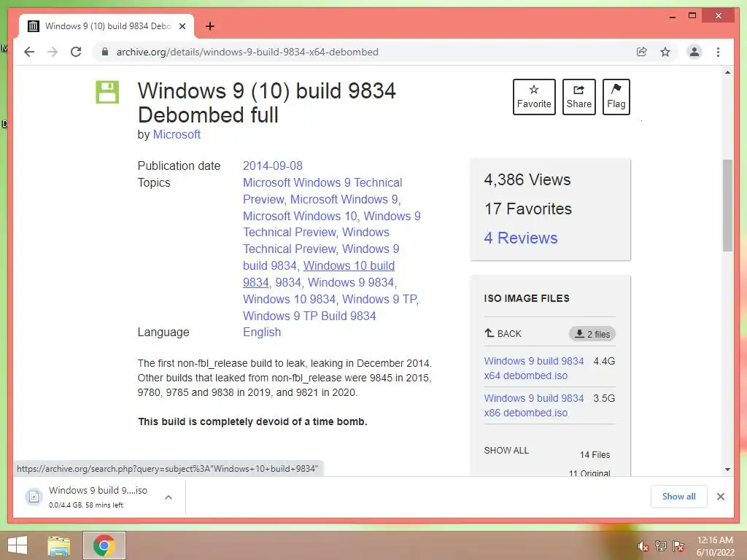Image resolution: width=747 pixels, height=560 pixels.
Task: Click the 17 Favorites text
Action: pyautogui.click(x=528, y=209)
